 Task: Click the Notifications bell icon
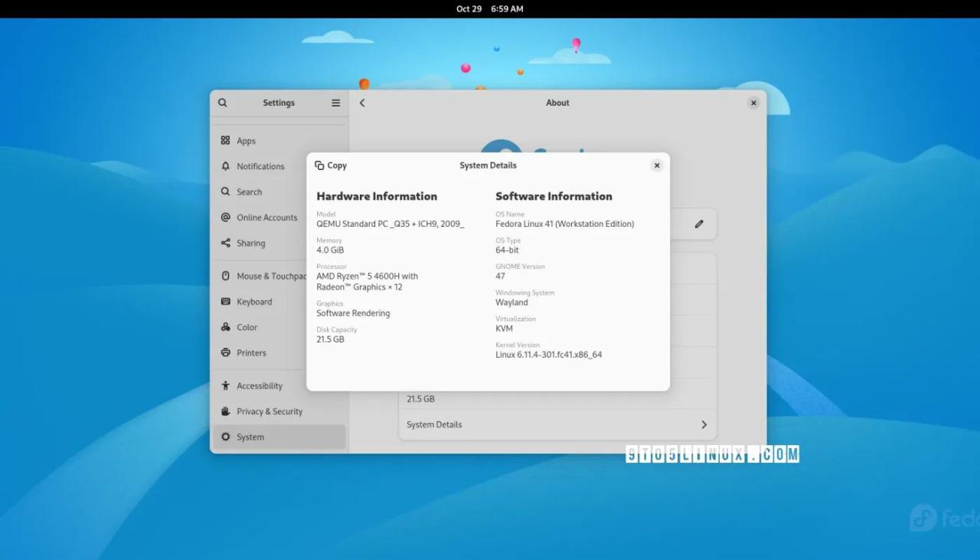225,166
